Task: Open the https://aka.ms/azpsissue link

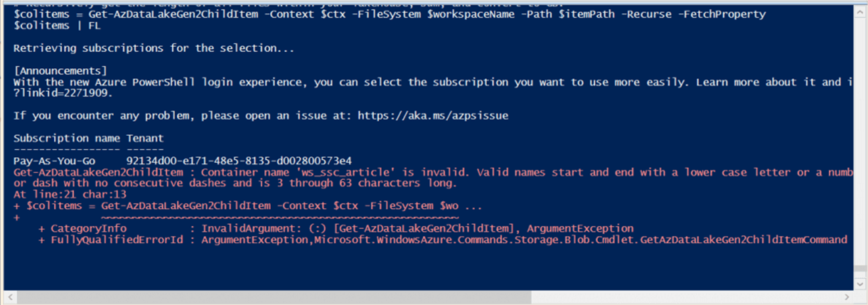Action: tap(433, 116)
